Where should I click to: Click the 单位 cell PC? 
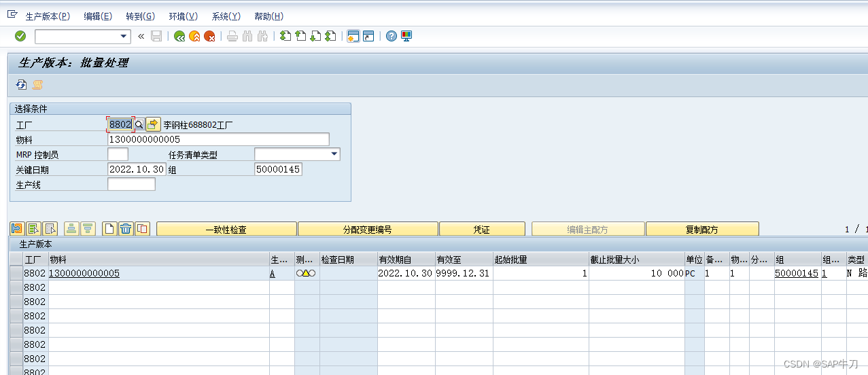(x=694, y=273)
